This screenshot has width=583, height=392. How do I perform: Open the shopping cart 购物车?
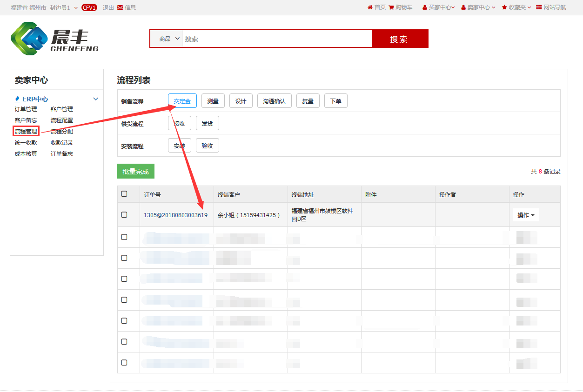[391, 7]
